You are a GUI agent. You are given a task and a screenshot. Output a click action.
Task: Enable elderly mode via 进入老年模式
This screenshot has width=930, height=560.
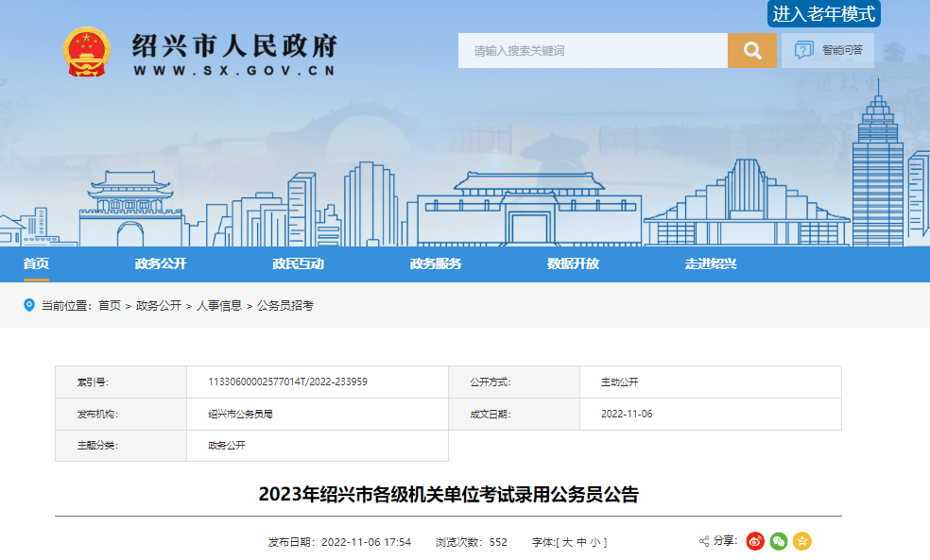tap(824, 13)
